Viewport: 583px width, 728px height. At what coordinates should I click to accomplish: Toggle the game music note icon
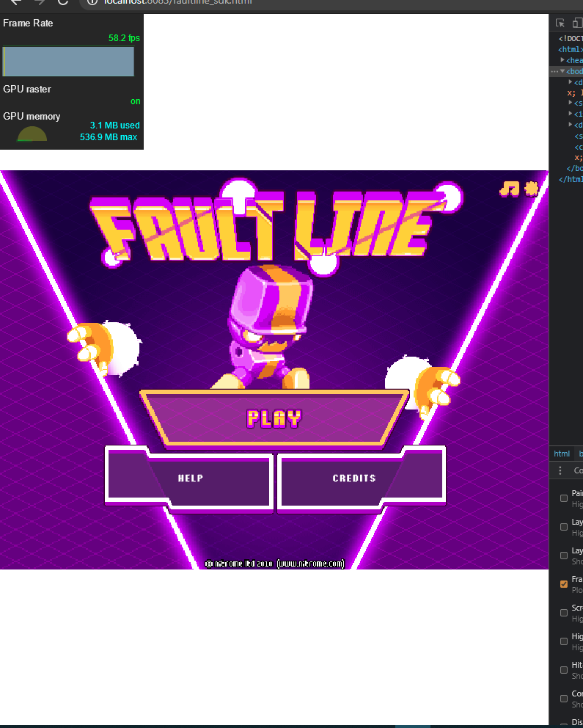tap(509, 189)
